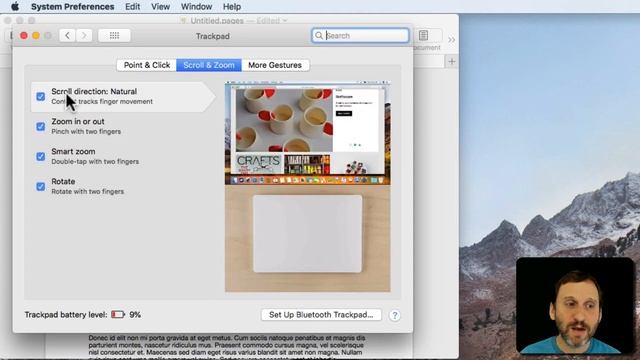Open the Edit menu
640x360 pixels.
[133, 7]
